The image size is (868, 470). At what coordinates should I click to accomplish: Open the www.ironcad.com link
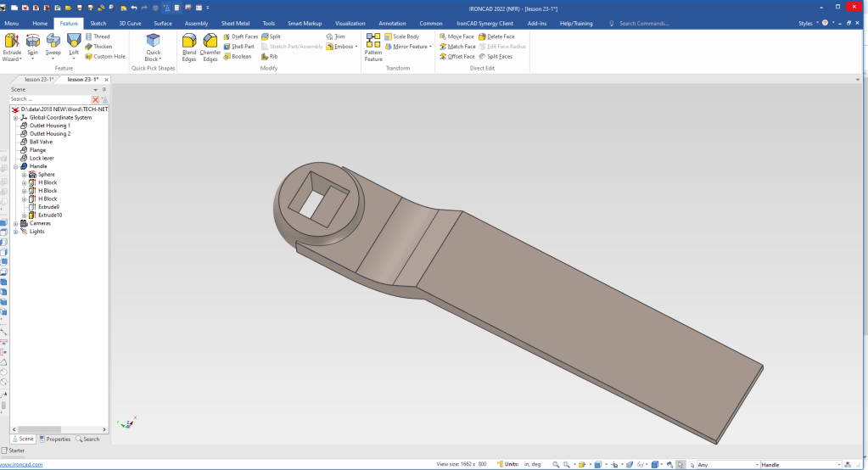tap(21, 465)
